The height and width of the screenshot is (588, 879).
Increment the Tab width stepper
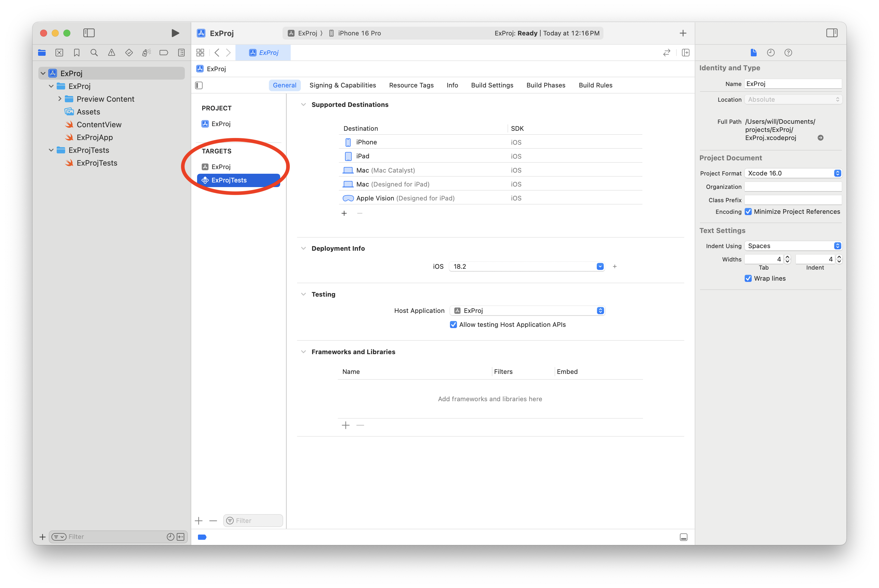[x=787, y=257]
